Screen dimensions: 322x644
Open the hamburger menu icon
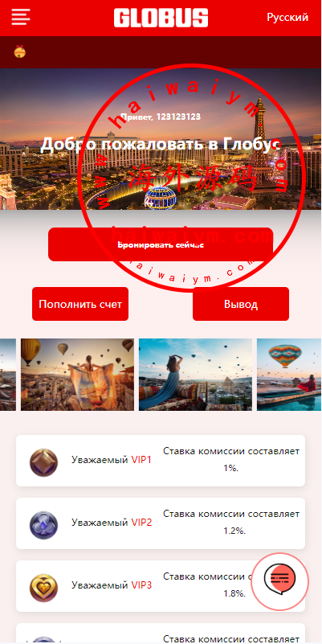point(21,17)
